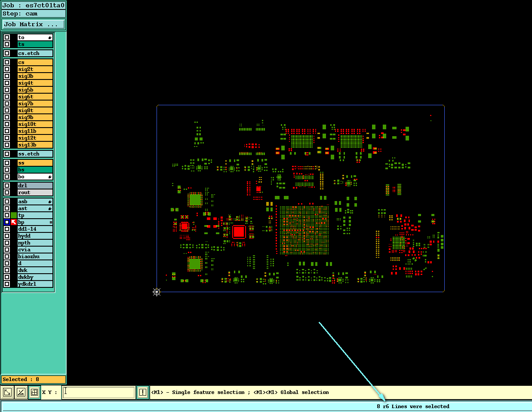Select the dd1-14 layer name
The height and width of the screenshot is (412, 532).
35,229
